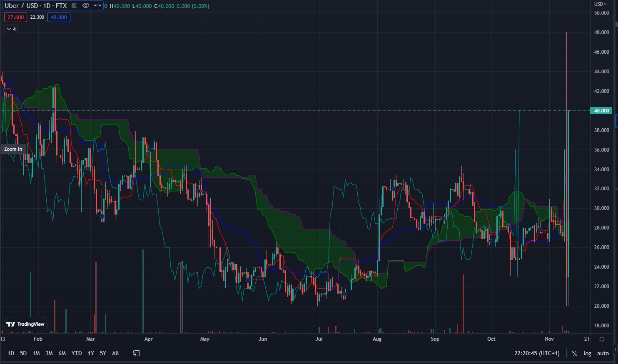Click the Jun label on the time axis

263,339
